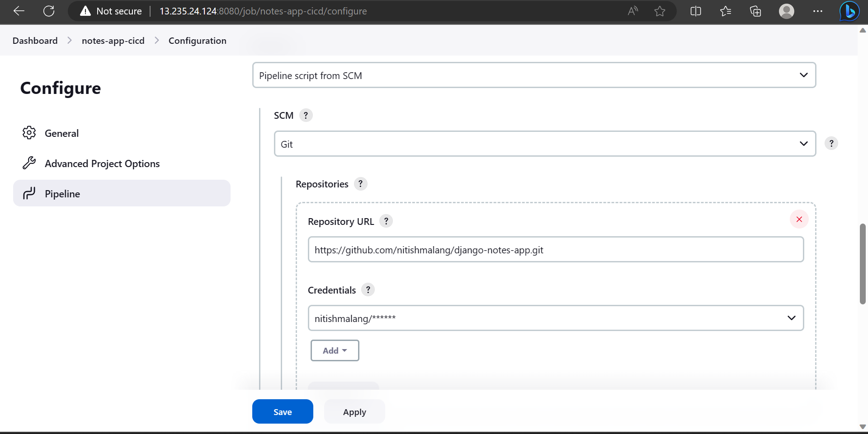868x434 pixels.
Task: Remove the repository using the red X
Action: (x=799, y=219)
